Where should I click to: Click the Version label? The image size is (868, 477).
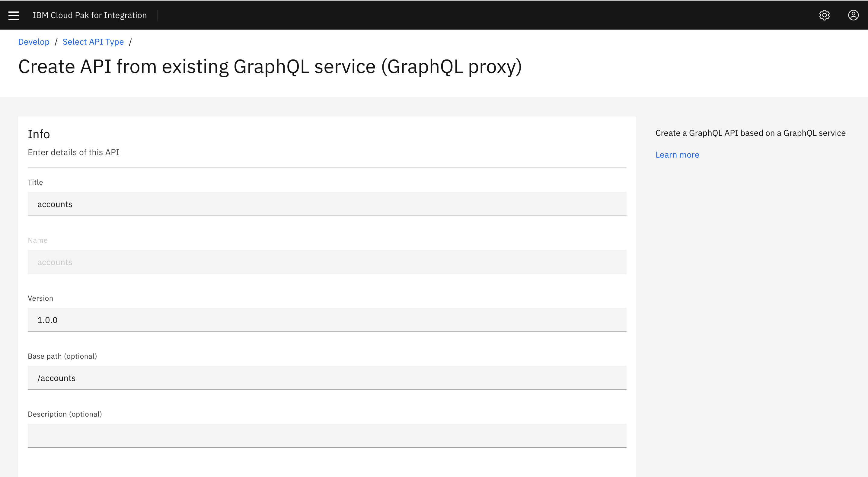40,298
